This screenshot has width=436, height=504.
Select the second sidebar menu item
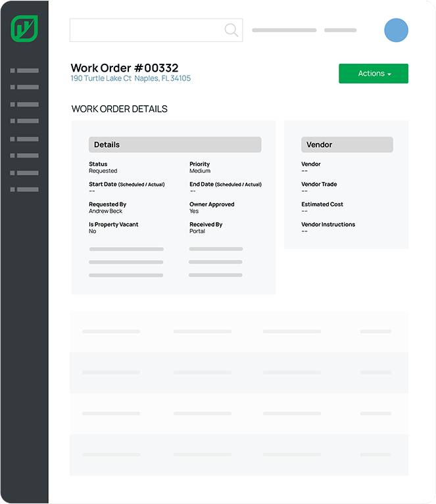click(24, 87)
